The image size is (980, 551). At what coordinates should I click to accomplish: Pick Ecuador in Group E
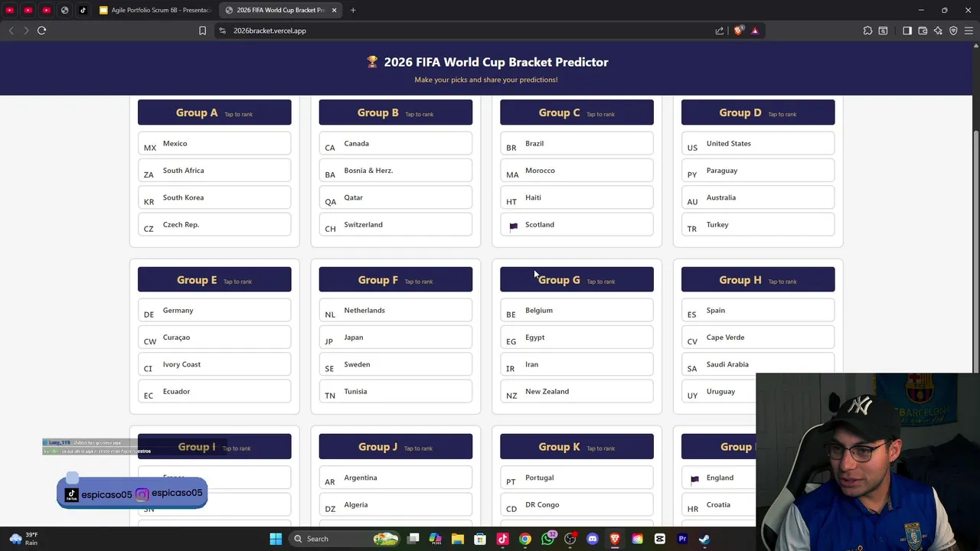(214, 391)
